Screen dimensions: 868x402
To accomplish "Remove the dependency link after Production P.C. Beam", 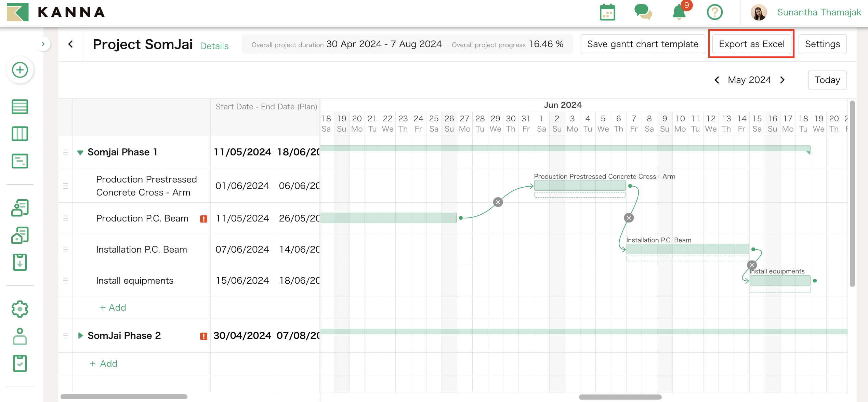I will click(x=498, y=202).
